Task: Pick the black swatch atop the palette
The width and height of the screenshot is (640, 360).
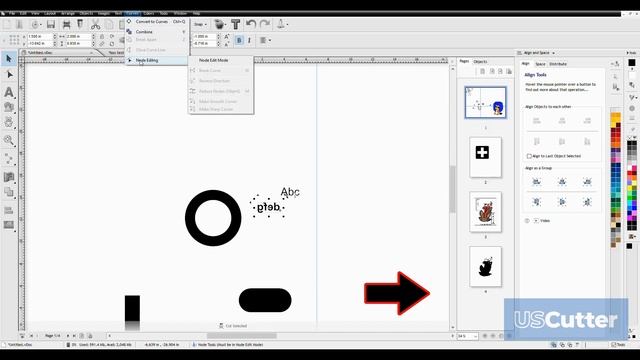Action: 632,62
